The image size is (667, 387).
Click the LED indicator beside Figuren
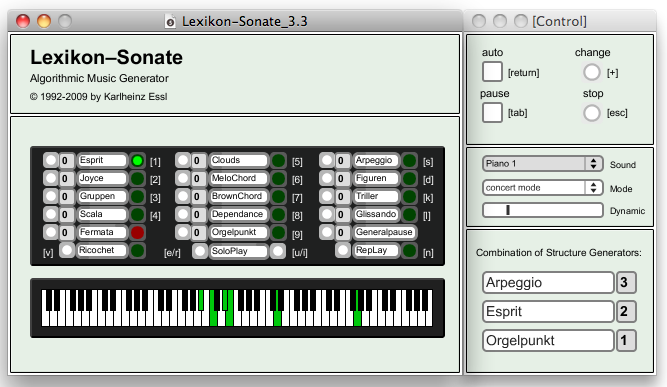coord(409,178)
